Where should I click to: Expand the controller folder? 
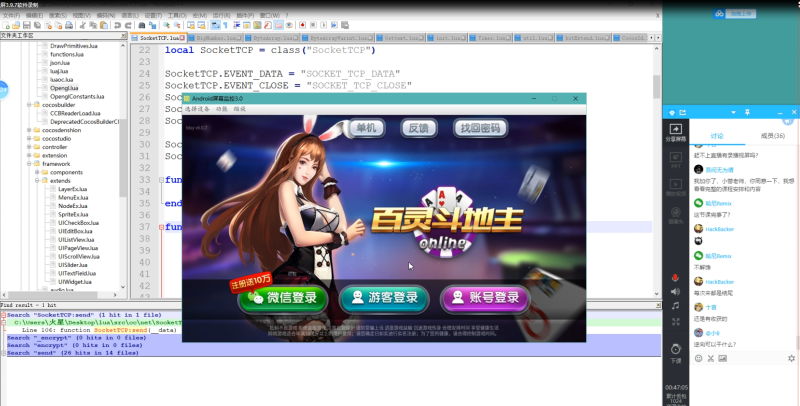click(29, 147)
